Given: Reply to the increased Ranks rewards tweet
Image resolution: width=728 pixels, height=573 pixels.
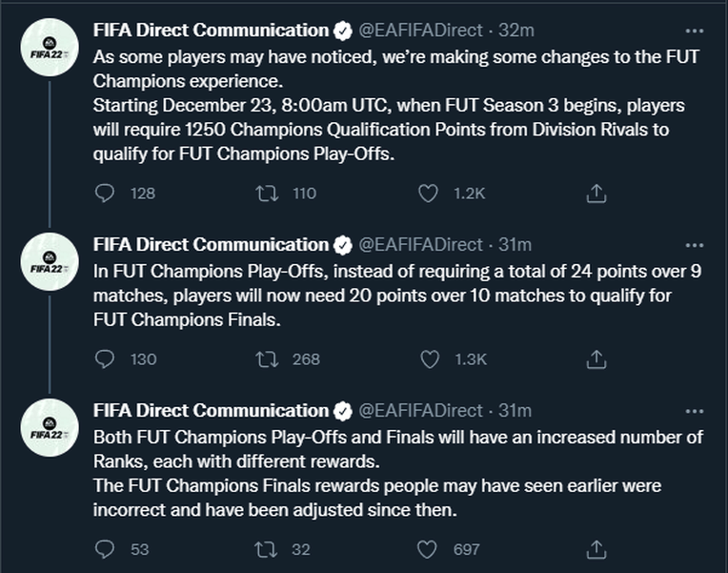Looking at the screenshot, I should click(107, 549).
